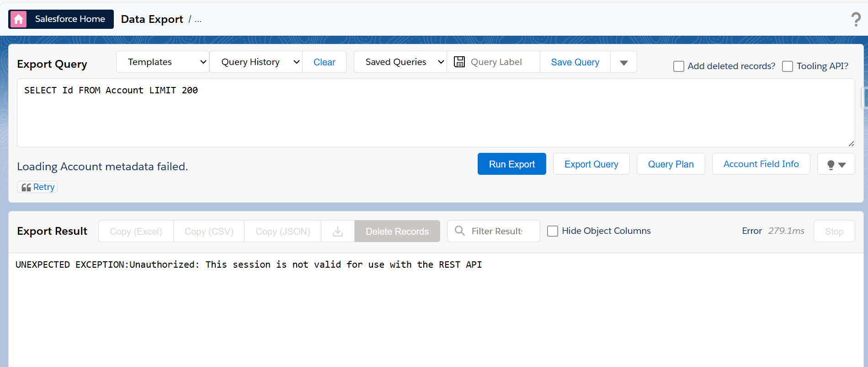This screenshot has height=367, width=868.
Task: Expand the Query History dropdown
Action: (x=256, y=62)
